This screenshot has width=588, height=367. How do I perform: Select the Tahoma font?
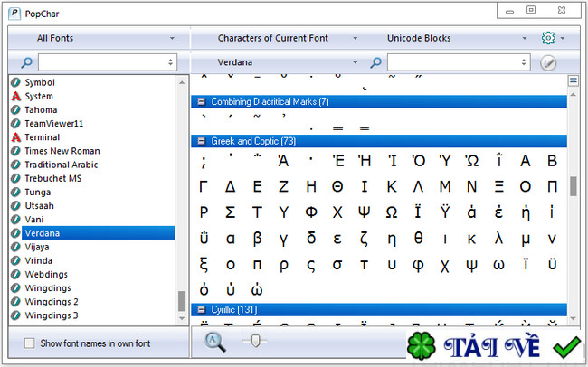pos(41,110)
